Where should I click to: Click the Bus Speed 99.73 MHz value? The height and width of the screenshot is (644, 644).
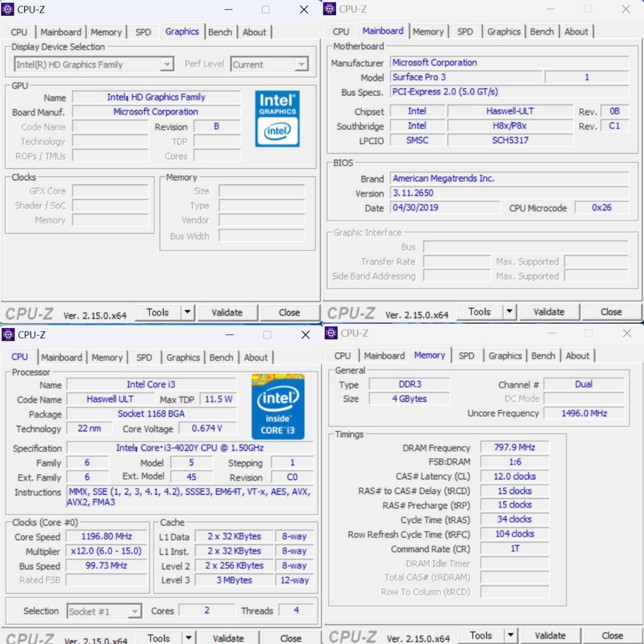106,566
